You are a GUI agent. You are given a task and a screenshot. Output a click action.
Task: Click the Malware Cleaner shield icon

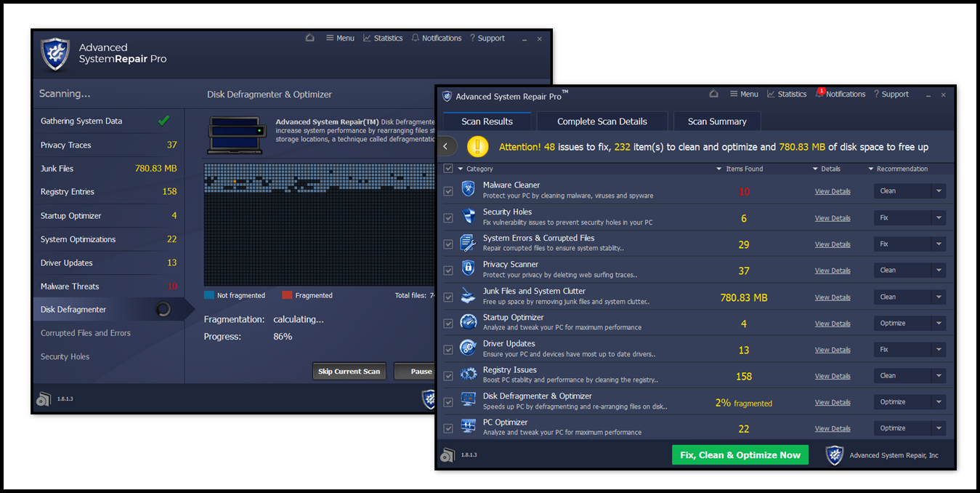click(x=468, y=190)
